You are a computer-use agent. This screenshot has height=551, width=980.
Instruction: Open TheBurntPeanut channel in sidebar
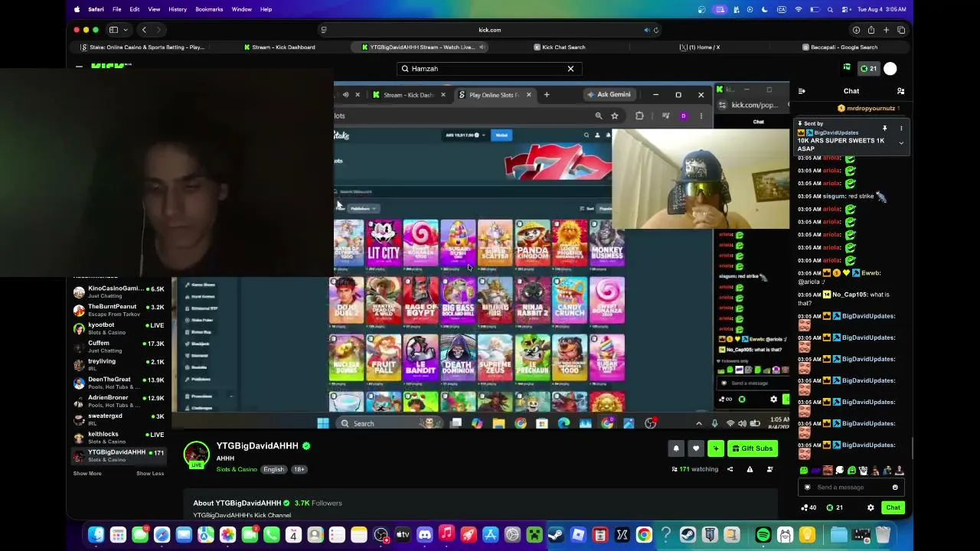(x=119, y=310)
